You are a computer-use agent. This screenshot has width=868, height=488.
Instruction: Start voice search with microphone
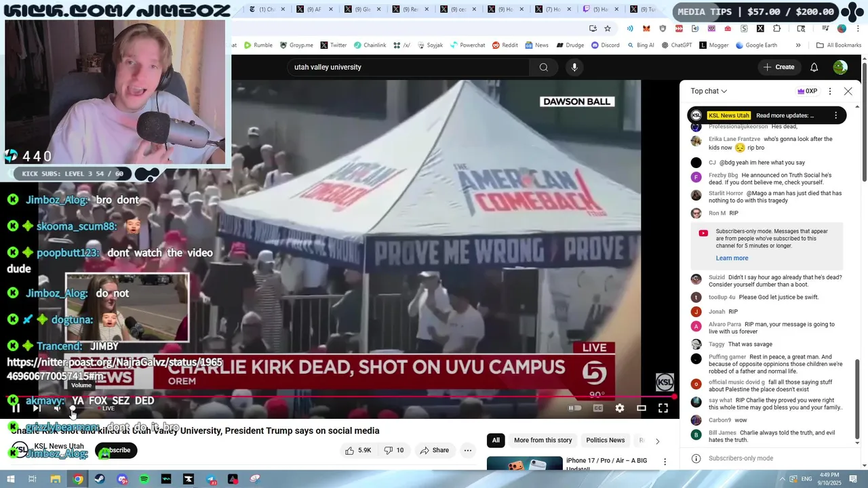tap(574, 67)
